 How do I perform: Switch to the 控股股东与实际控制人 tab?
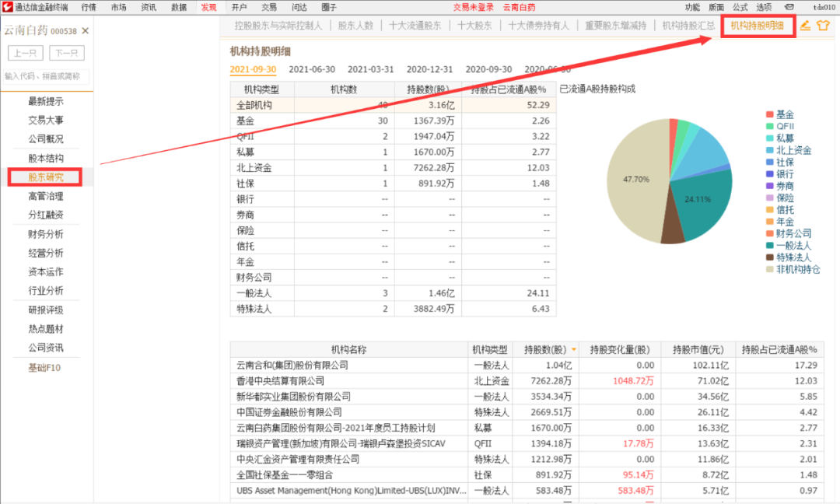[x=278, y=26]
